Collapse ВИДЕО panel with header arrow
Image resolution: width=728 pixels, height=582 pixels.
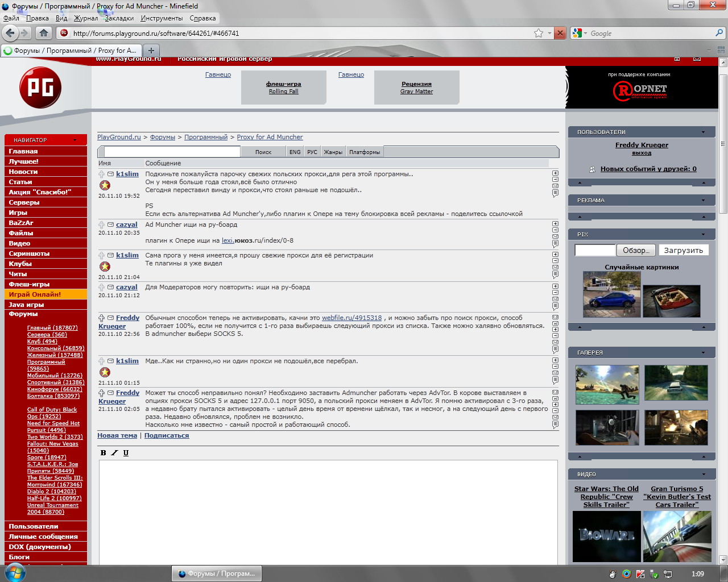click(703, 474)
